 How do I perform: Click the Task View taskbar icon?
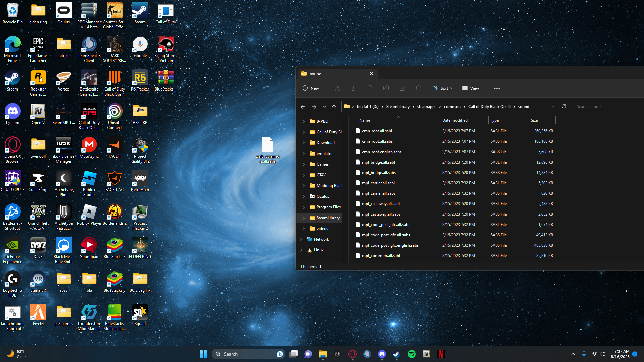[293, 354]
